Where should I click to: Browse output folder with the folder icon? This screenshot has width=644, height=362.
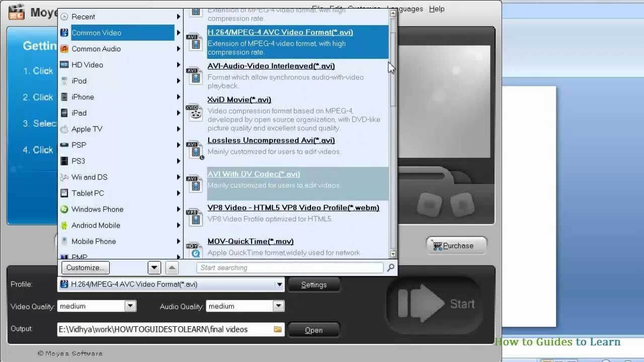tap(278, 329)
